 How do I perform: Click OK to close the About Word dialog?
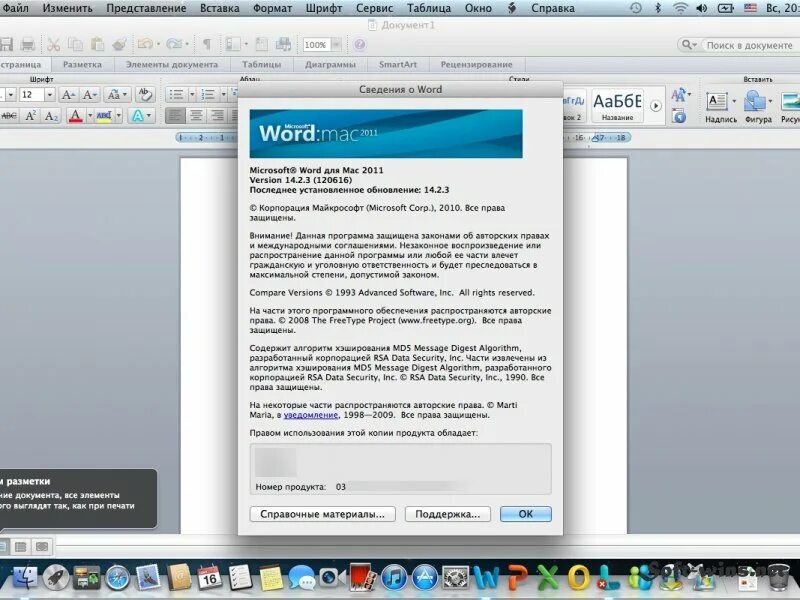pos(526,514)
